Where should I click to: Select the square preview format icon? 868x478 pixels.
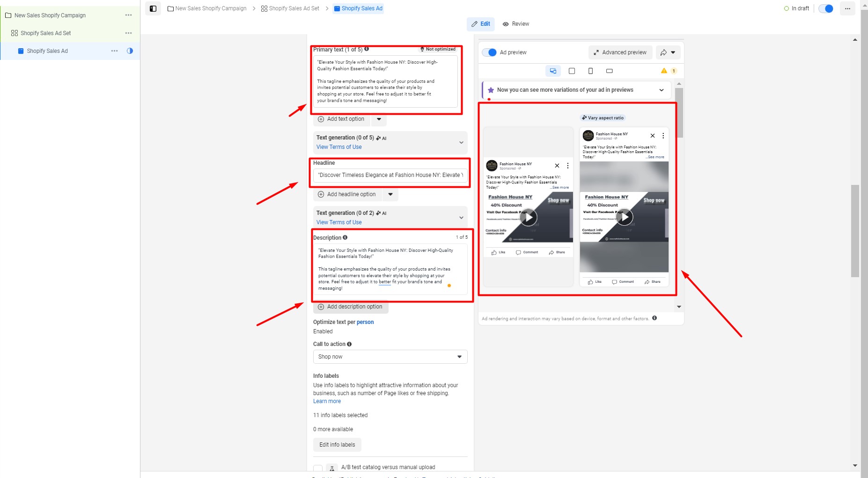click(572, 71)
